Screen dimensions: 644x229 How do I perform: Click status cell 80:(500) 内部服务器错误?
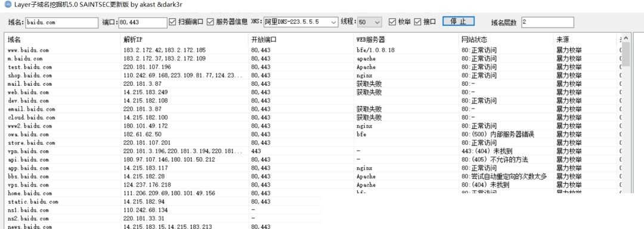coord(498,134)
